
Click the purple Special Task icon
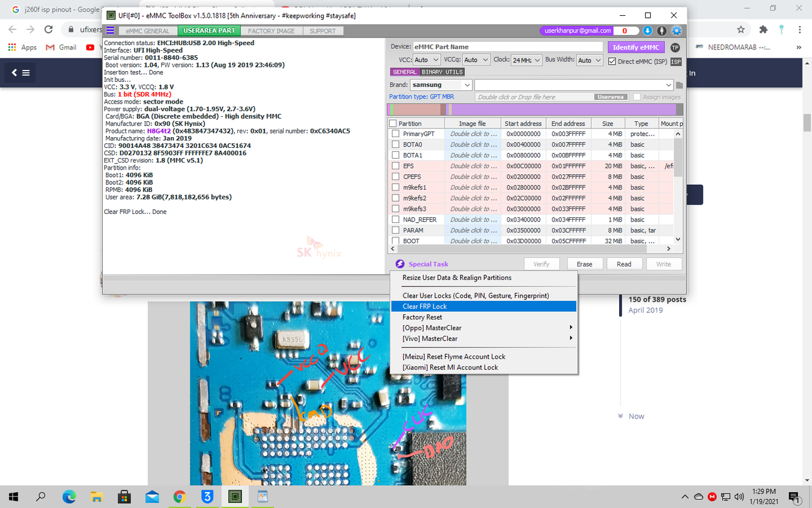tap(400, 264)
